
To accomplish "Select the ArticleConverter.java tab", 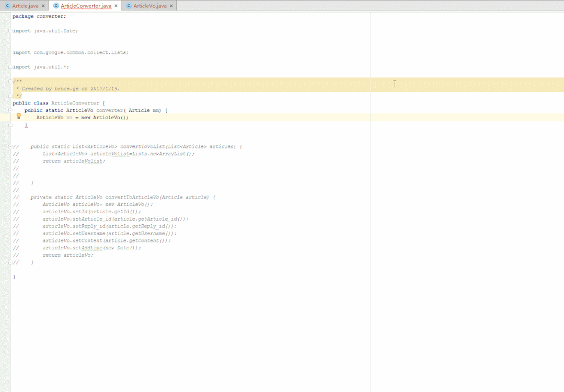I will (x=85, y=6).
